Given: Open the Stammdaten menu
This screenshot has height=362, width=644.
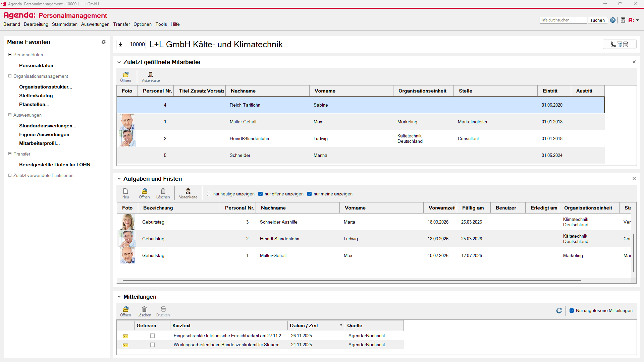Looking at the screenshot, I should pos(64,24).
